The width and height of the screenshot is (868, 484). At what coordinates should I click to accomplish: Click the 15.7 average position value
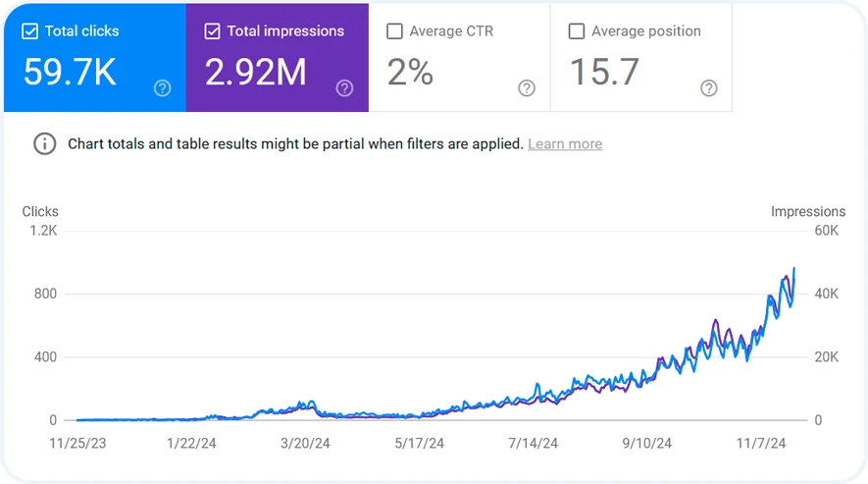coord(604,72)
